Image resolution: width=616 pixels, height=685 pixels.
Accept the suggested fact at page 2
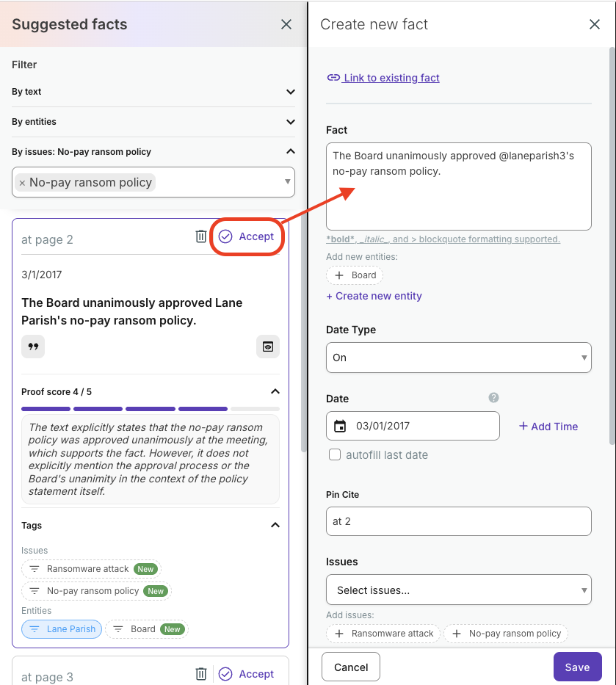(x=247, y=236)
